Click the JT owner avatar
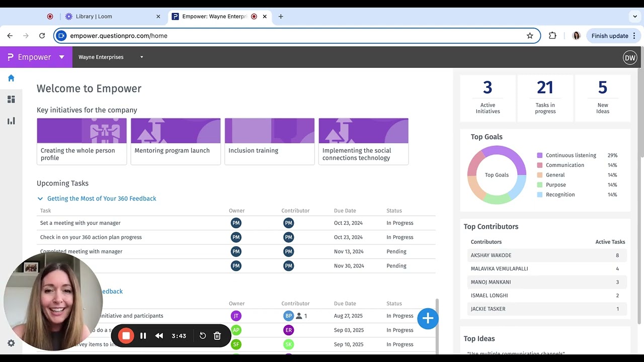 236,316
